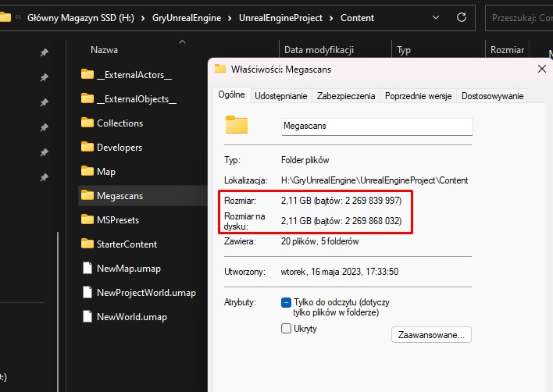Click the MSPresets folder icon
This screenshot has height=392, width=553.
click(87, 220)
